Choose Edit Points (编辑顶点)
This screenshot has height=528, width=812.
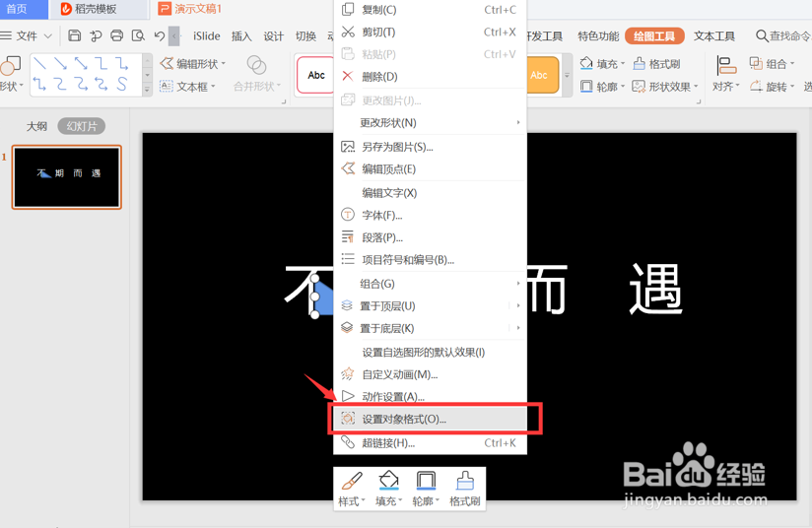[430, 169]
